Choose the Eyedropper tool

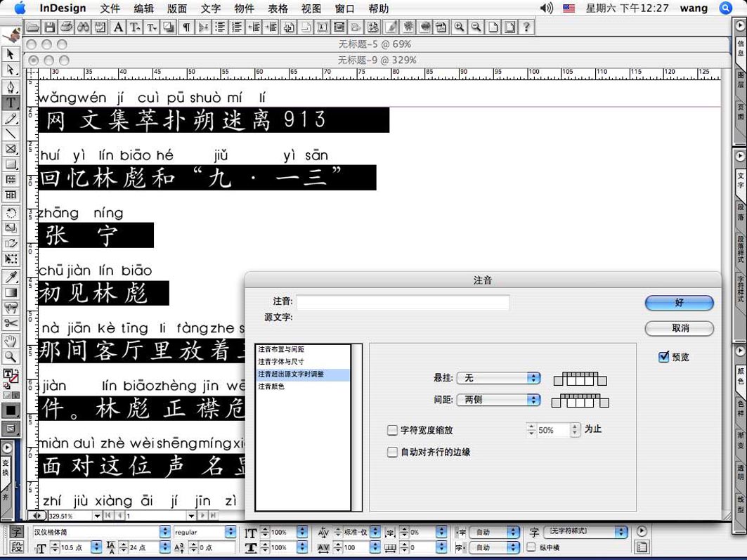tap(11, 277)
